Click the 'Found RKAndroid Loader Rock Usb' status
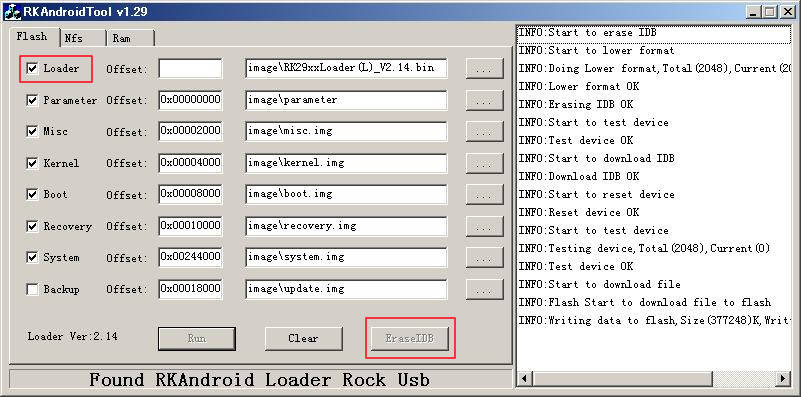 point(260,380)
